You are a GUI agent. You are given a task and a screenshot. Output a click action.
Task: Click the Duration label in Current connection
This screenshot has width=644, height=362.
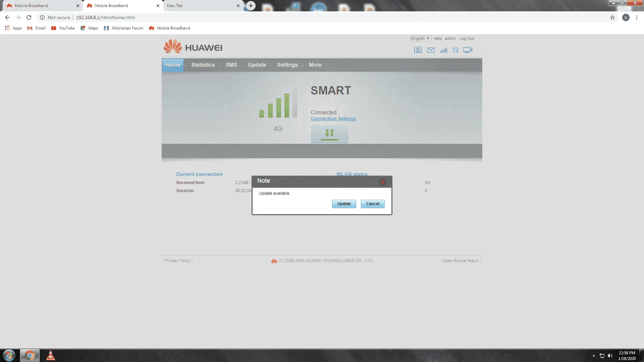185,191
